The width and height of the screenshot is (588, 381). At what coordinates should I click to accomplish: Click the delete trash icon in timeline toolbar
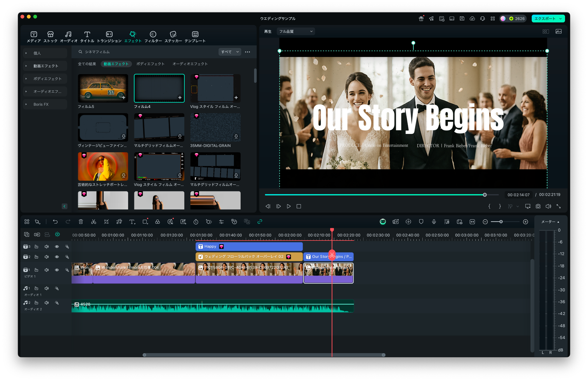(x=81, y=222)
